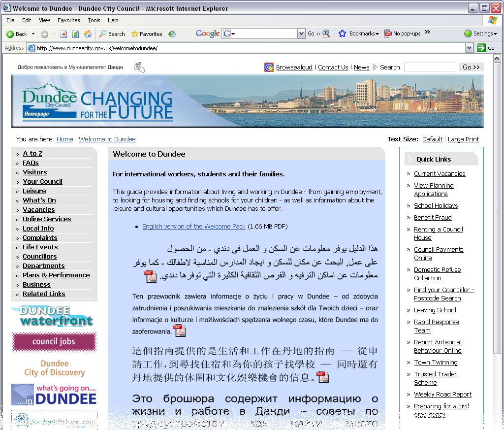
Task: Click the Refresh page icon
Action: 75,34
